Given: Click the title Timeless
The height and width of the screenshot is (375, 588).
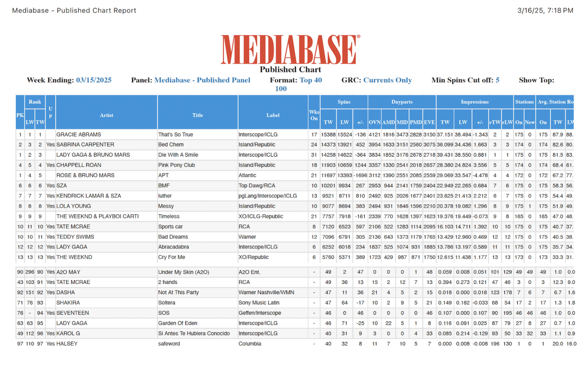Looking at the screenshot, I should (169, 217).
